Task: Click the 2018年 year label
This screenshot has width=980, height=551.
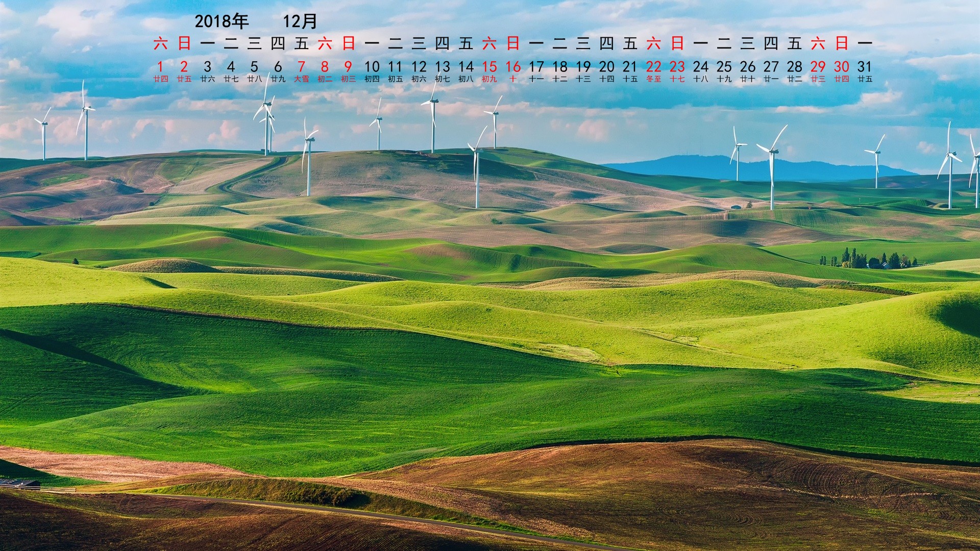Action: coord(222,21)
